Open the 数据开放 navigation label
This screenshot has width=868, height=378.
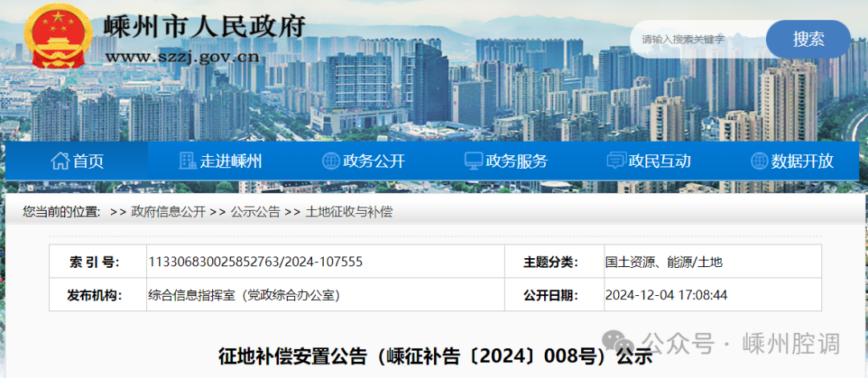pyautogui.click(x=802, y=161)
